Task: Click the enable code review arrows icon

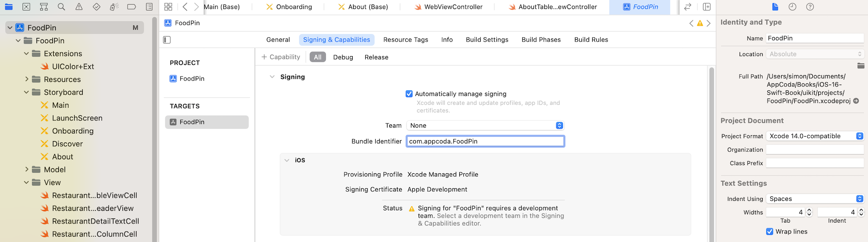Action: point(688,7)
